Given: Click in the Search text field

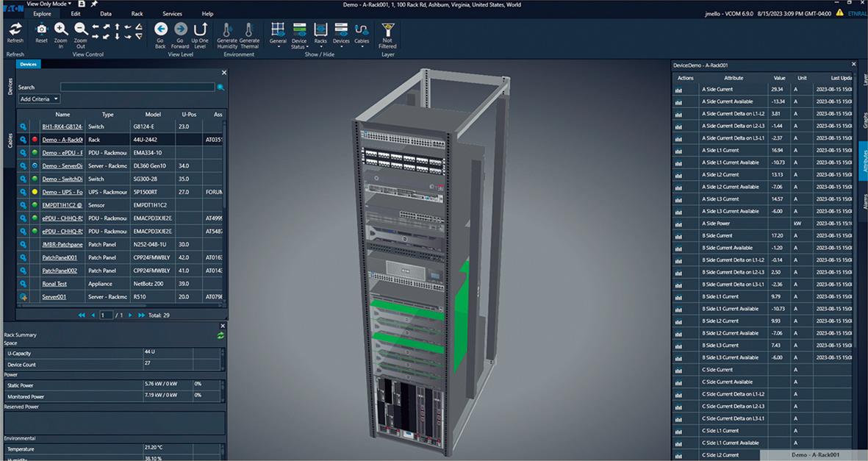Looking at the screenshot, I should click(x=137, y=87).
